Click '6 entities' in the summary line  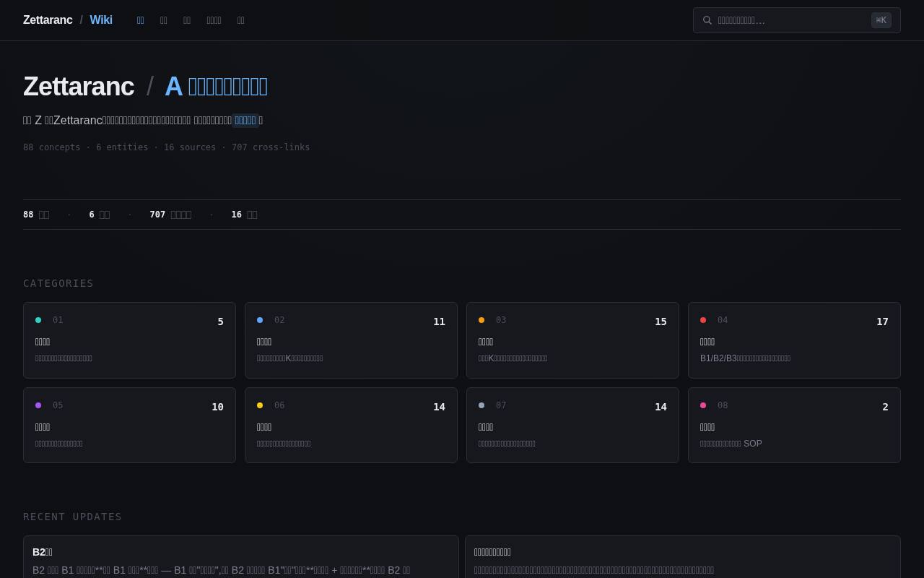pos(122,147)
